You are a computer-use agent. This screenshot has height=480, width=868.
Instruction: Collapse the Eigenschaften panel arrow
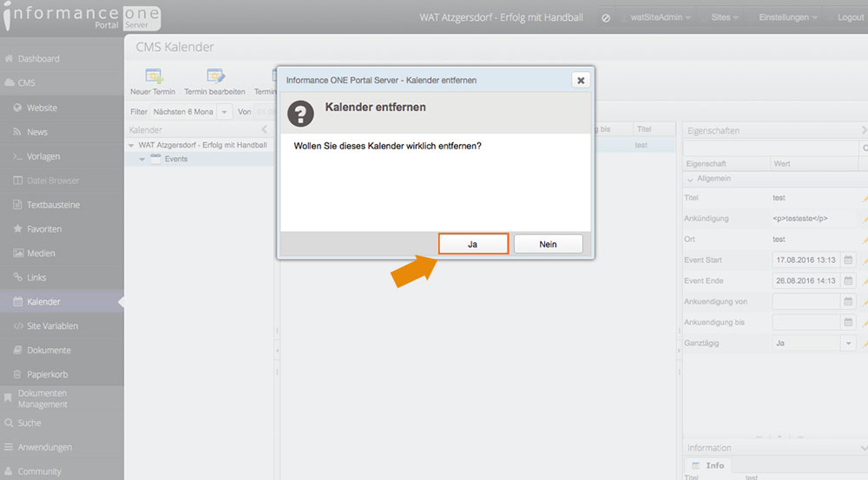point(864,130)
